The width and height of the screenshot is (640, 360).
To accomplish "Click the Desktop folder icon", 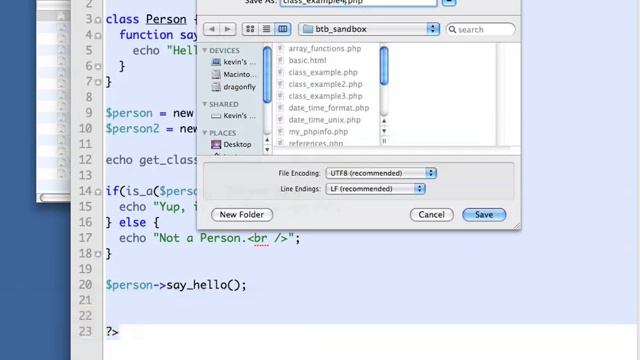I will [x=216, y=144].
